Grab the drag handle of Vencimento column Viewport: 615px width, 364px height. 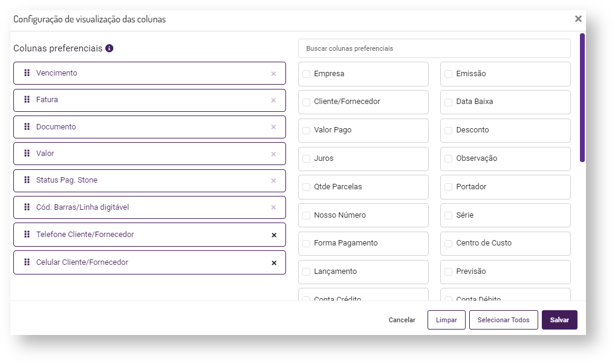tap(27, 73)
